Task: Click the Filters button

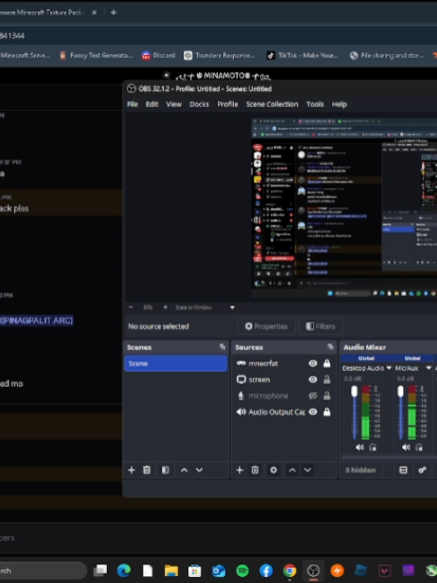Action: (x=320, y=326)
